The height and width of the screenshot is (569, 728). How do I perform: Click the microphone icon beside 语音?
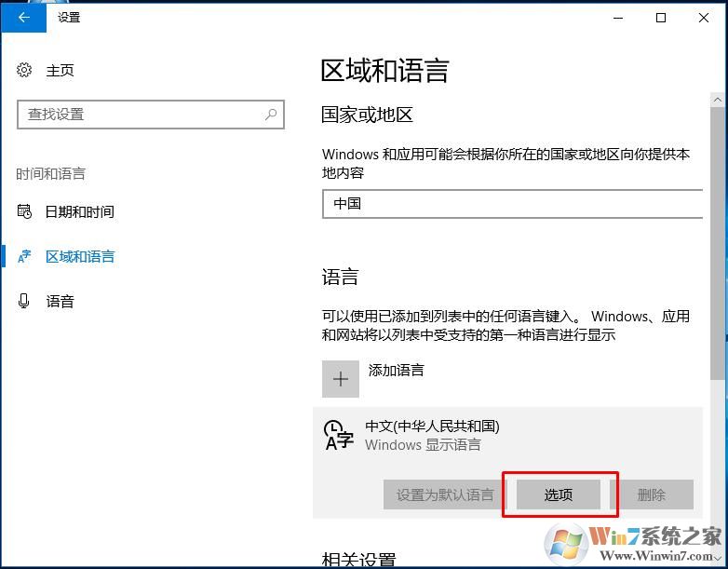23,301
